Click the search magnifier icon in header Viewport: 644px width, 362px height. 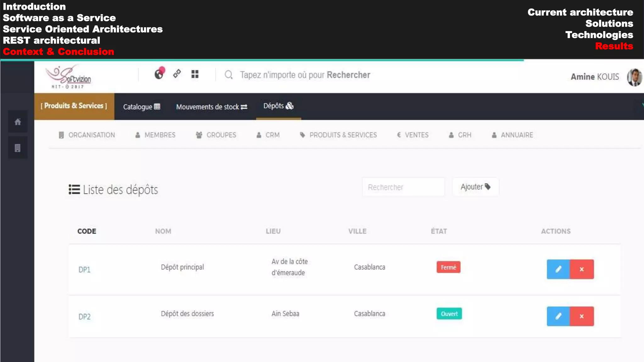pos(229,75)
